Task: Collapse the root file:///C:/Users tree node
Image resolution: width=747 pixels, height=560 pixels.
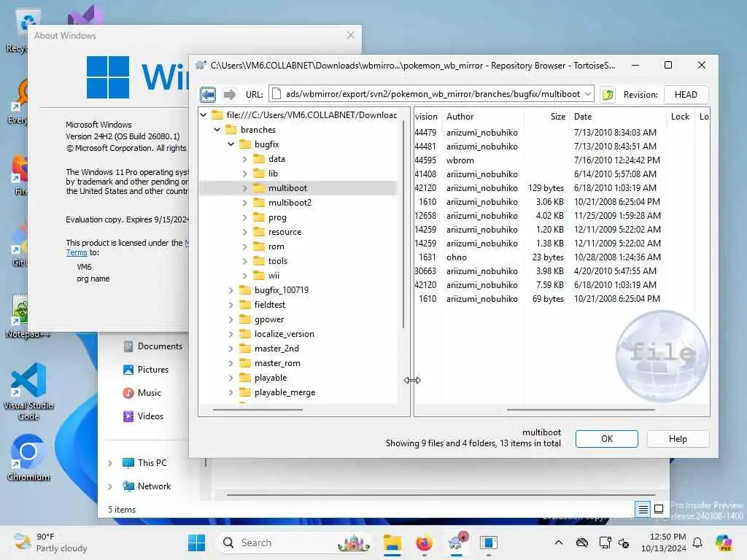Action: click(x=204, y=114)
